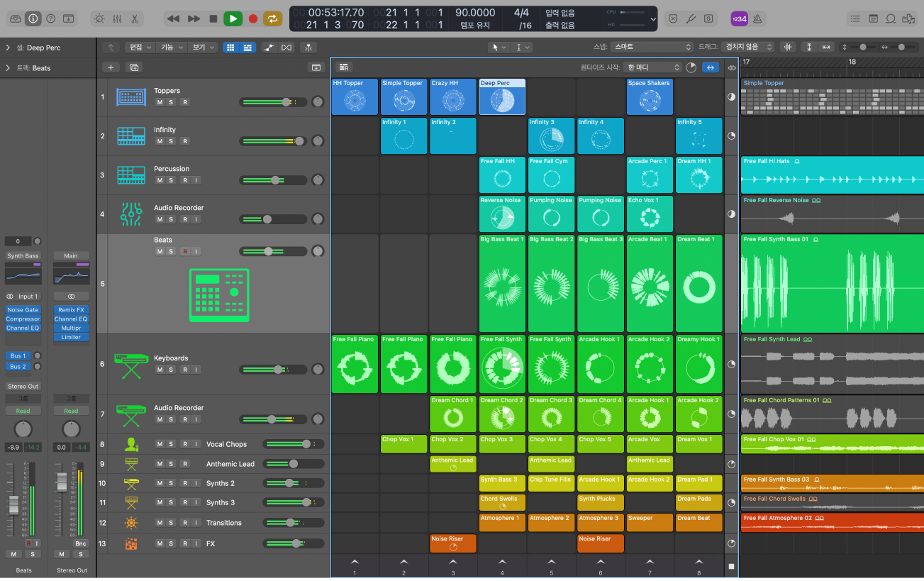Toggle the Inspector info icon

pos(33,18)
